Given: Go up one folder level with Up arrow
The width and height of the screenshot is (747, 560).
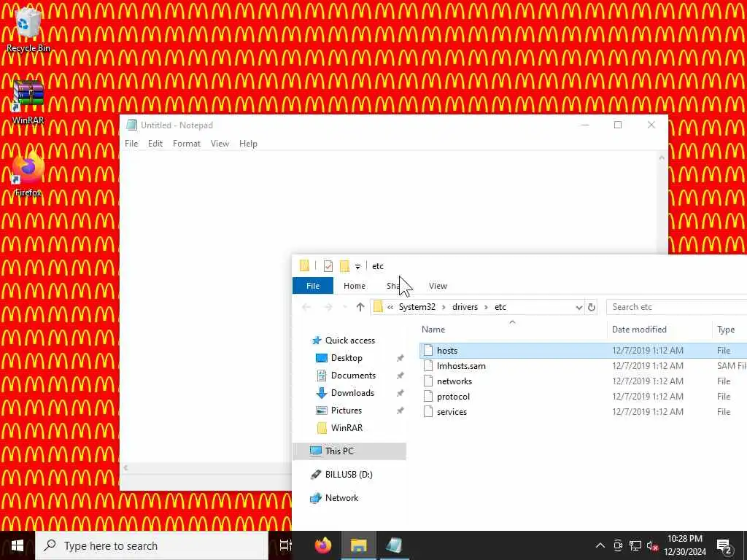Looking at the screenshot, I should (360, 307).
